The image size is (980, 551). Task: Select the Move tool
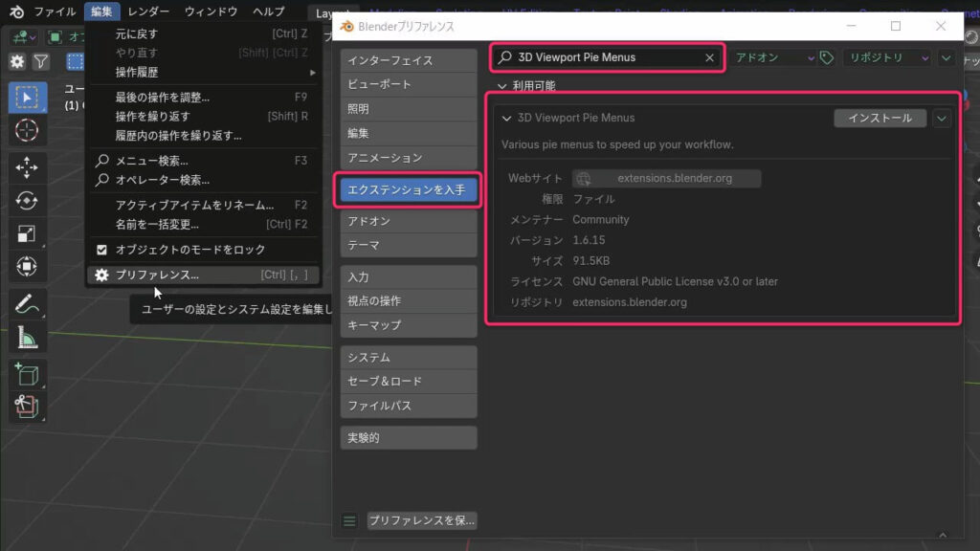[27, 167]
